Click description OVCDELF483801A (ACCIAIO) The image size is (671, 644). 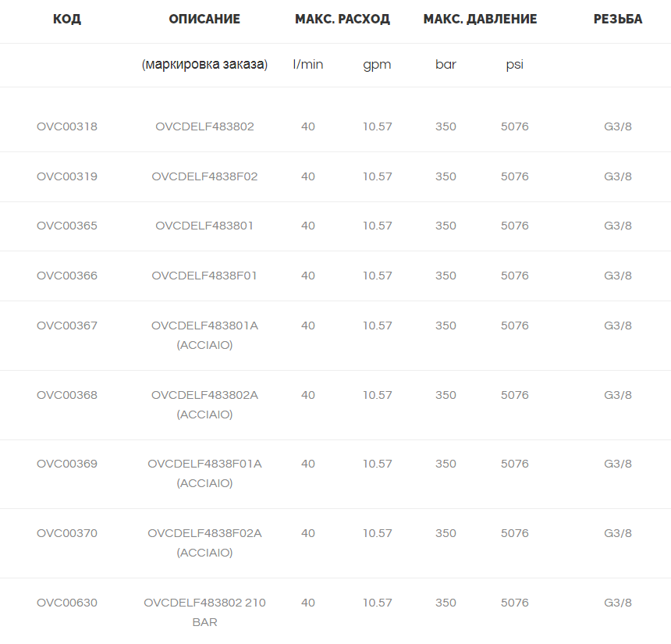click(204, 335)
